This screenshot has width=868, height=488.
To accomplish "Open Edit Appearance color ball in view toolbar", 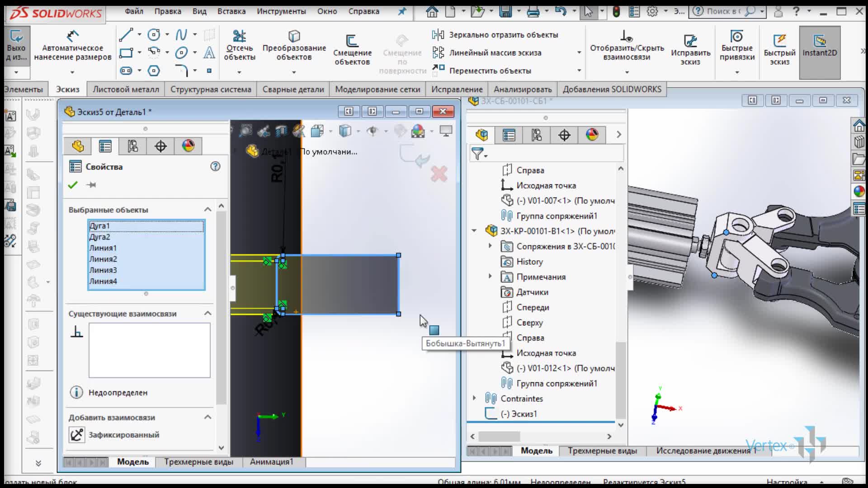I will pyautogui.click(x=418, y=131).
